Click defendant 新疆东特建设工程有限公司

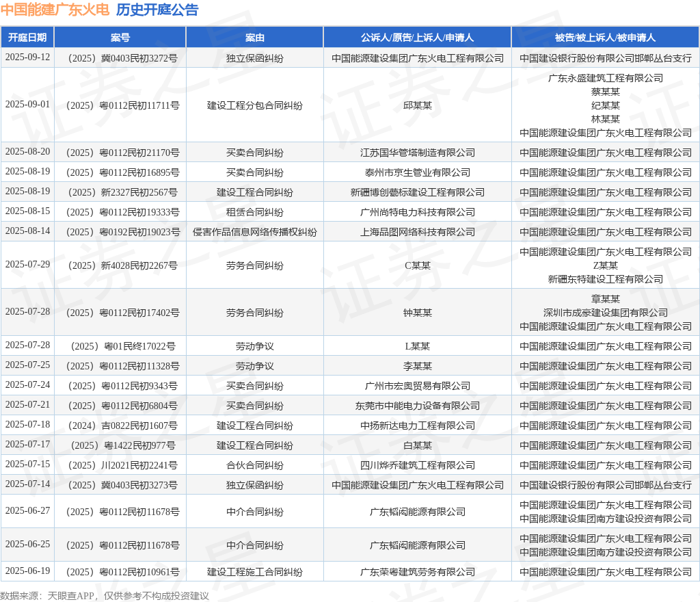[x=606, y=279]
